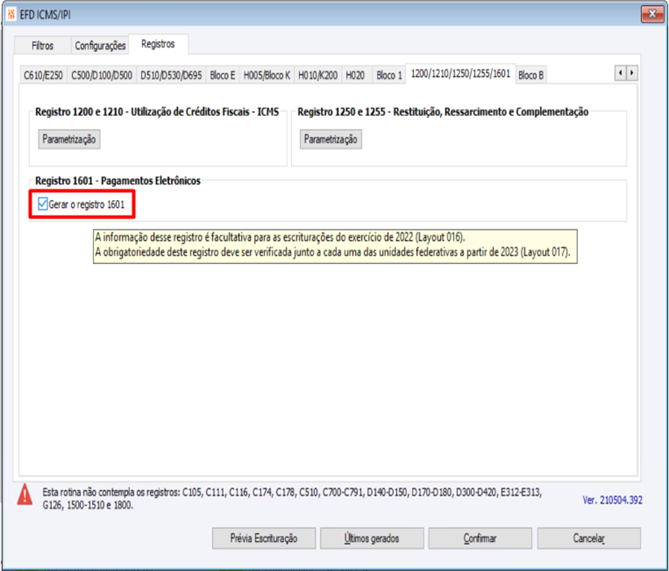
Task: Open the Filtros tab
Action: 42,45
